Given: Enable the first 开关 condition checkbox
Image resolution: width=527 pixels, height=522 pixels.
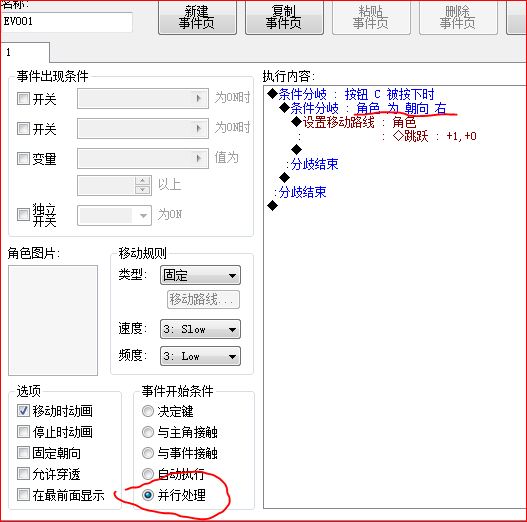Looking at the screenshot, I should coord(23,98).
